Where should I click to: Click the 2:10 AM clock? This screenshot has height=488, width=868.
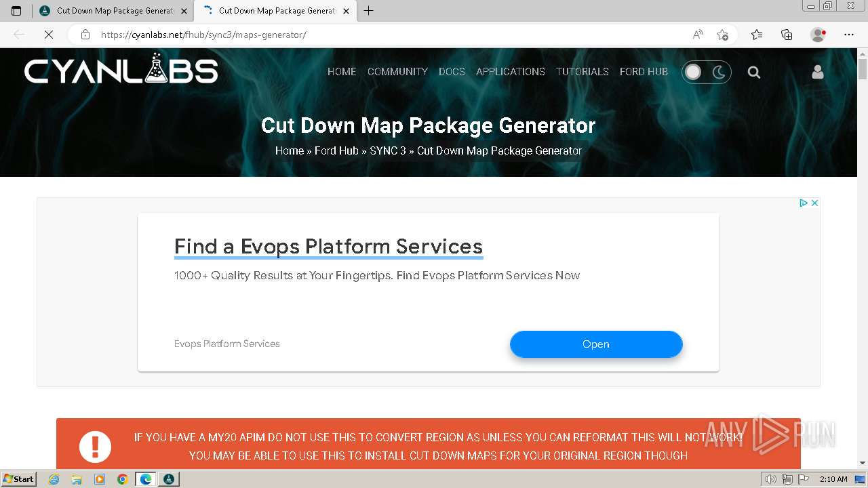(x=833, y=479)
